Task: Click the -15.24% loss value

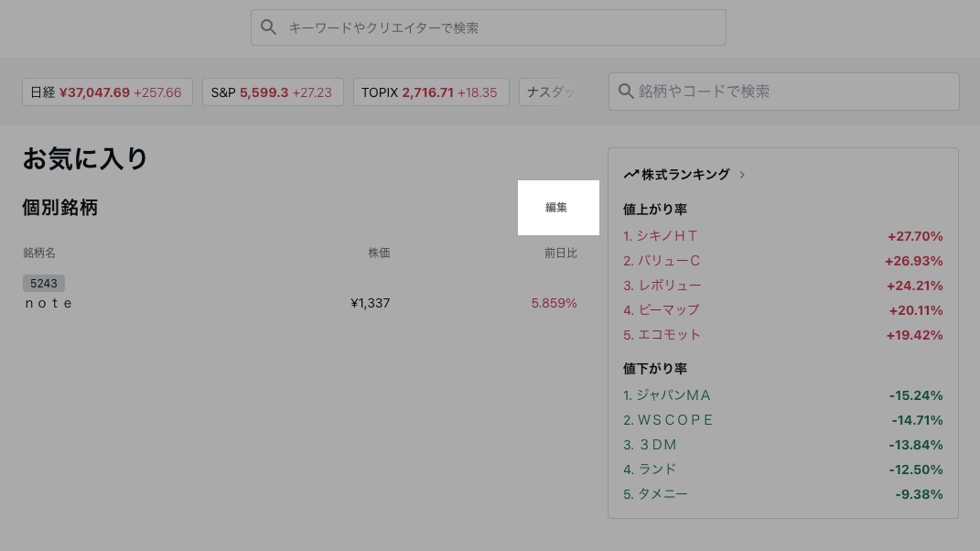Action: pos(916,395)
